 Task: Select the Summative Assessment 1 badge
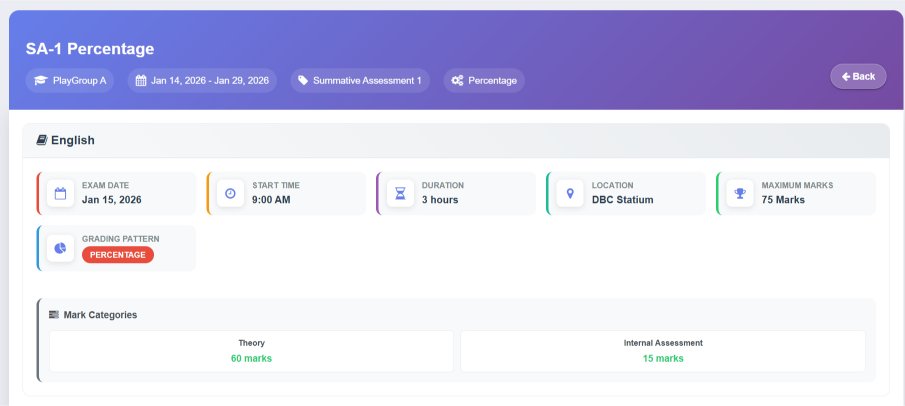360,81
